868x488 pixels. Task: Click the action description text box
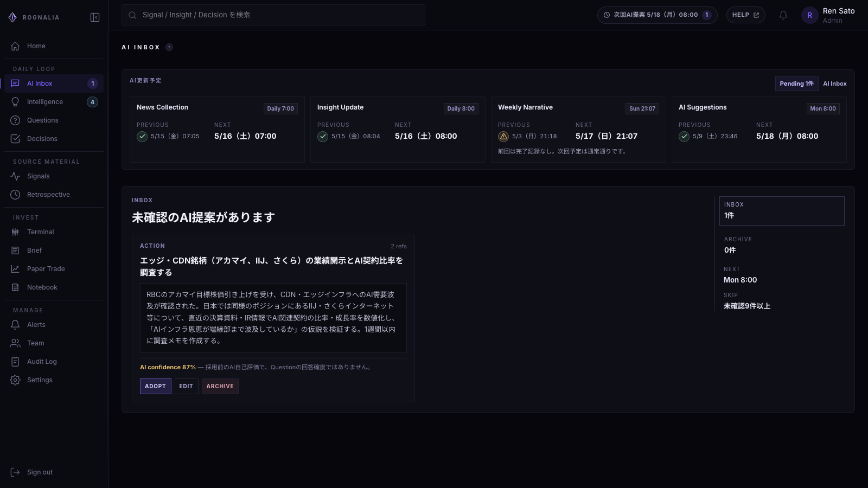273,318
